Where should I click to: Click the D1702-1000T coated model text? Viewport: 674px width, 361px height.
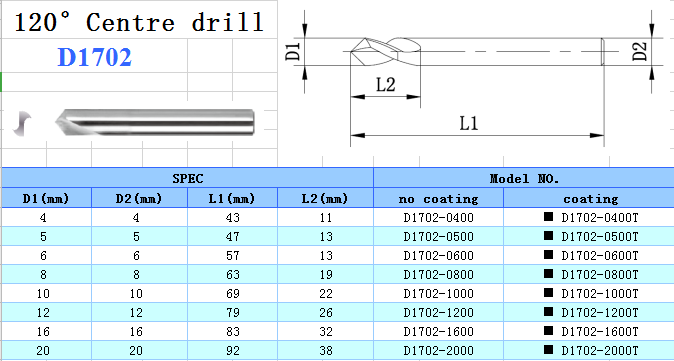coord(600,294)
